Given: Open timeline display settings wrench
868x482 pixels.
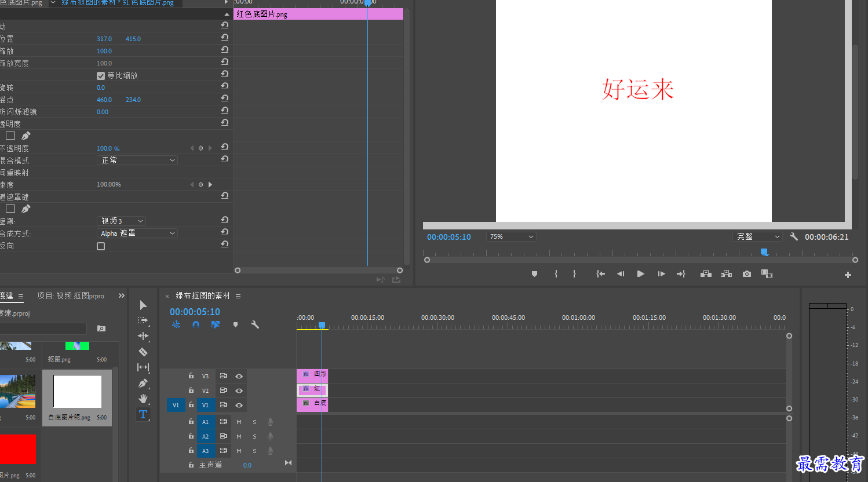Looking at the screenshot, I should pos(255,325).
